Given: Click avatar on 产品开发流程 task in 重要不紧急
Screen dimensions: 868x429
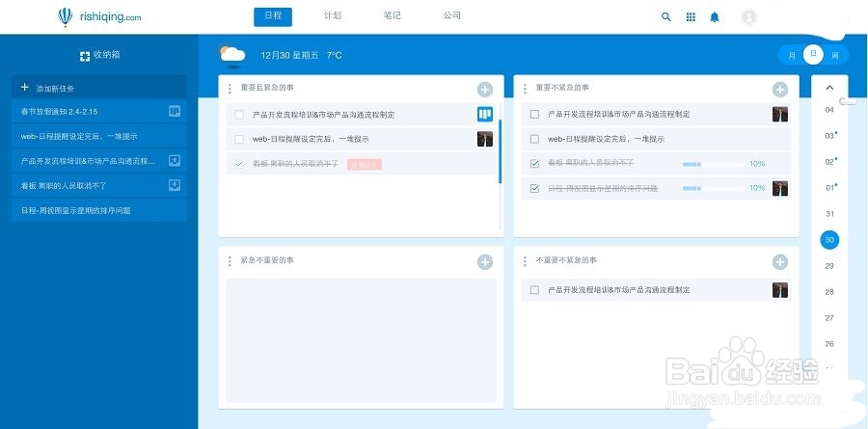Looking at the screenshot, I should click(780, 114).
